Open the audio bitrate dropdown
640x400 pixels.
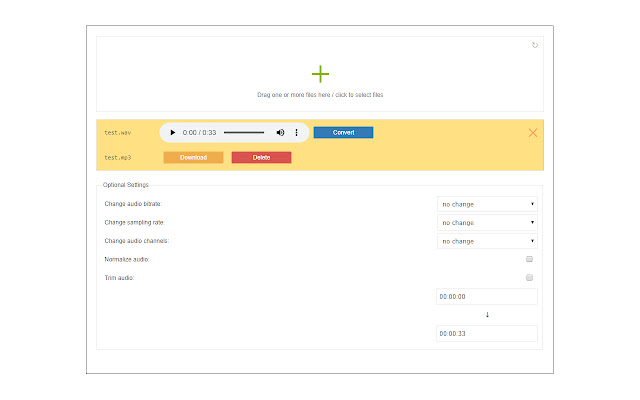(487, 204)
